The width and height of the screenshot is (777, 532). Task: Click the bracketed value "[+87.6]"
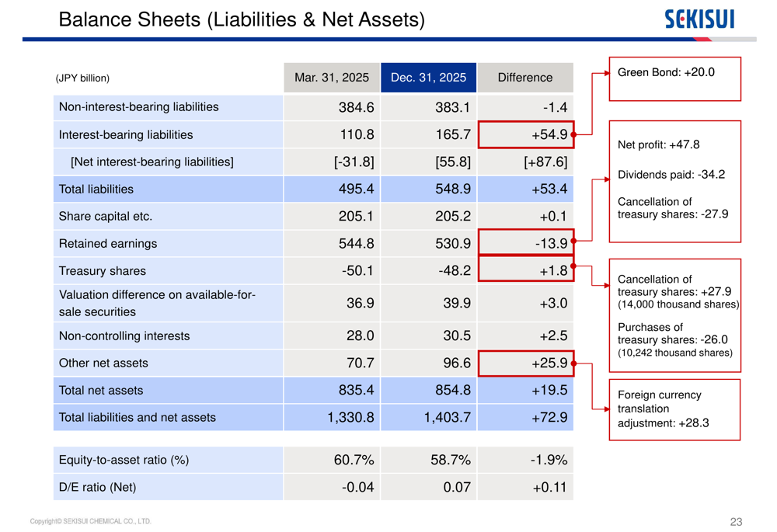pos(545,162)
